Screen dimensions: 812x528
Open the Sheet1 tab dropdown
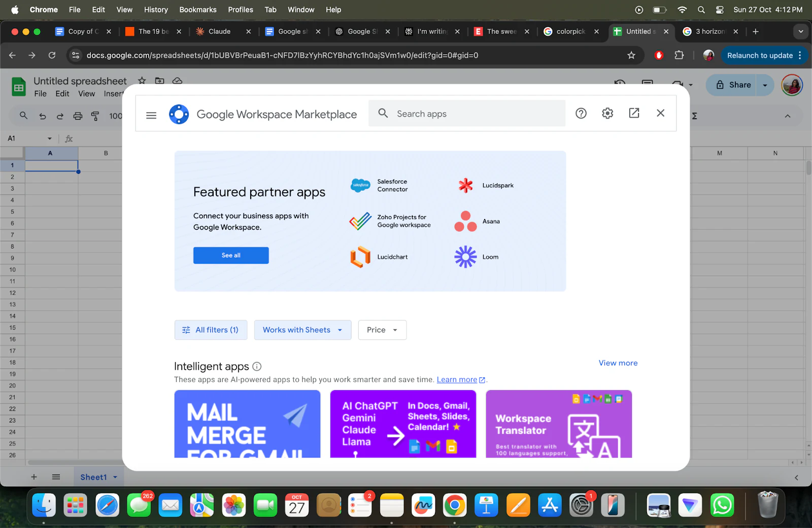[115, 477]
